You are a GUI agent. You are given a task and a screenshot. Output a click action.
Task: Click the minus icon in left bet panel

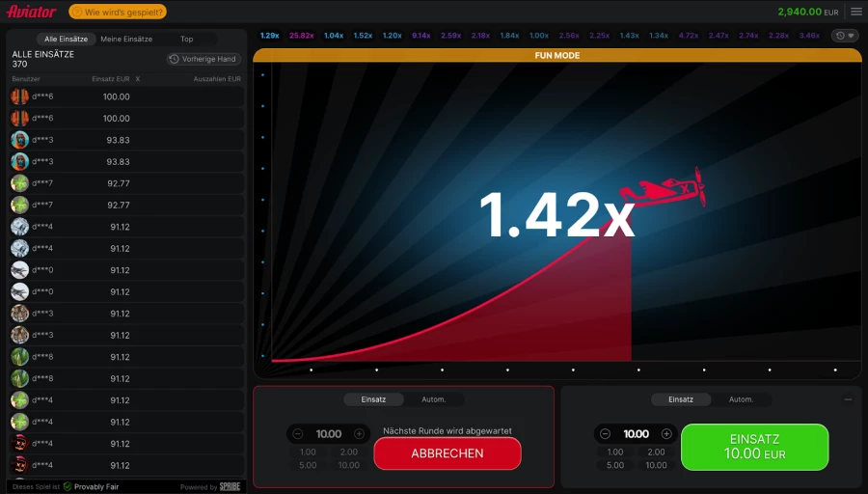click(x=297, y=434)
